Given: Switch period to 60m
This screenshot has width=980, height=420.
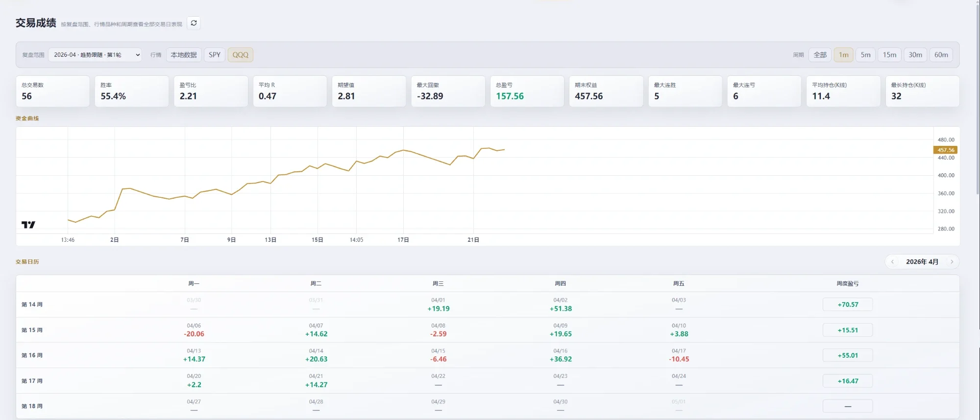Looking at the screenshot, I should [941, 55].
